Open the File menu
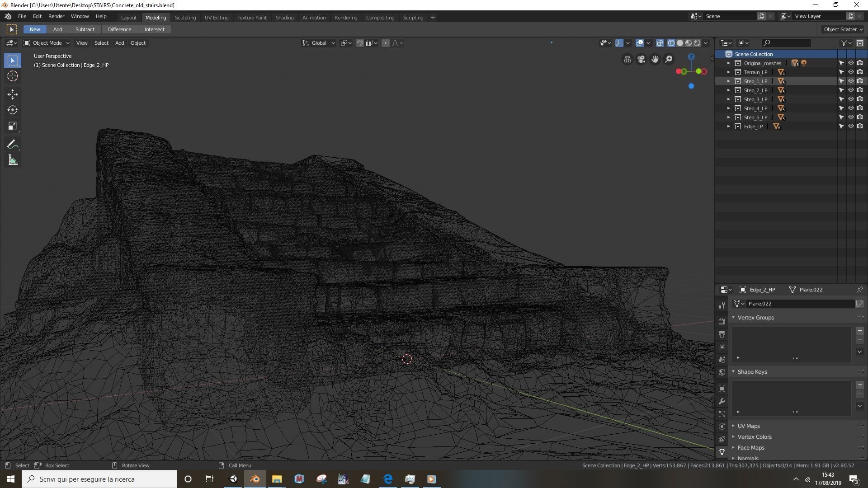The image size is (868, 488). point(22,16)
